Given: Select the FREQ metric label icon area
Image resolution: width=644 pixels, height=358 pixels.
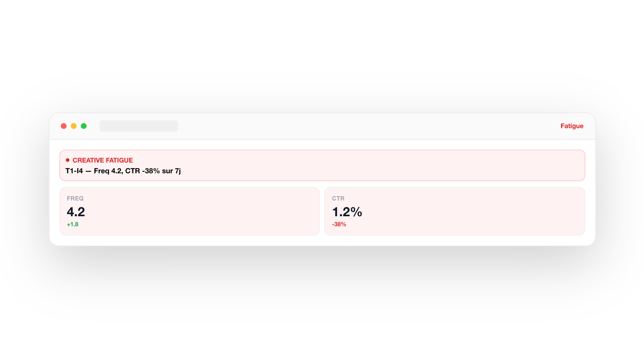Looking at the screenshot, I should 75,198.
